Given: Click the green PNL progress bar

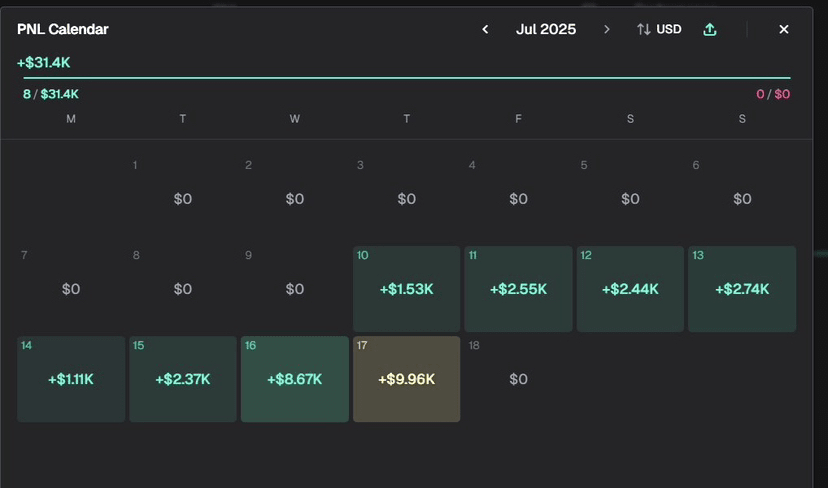Looking at the screenshot, I should 404,77.
